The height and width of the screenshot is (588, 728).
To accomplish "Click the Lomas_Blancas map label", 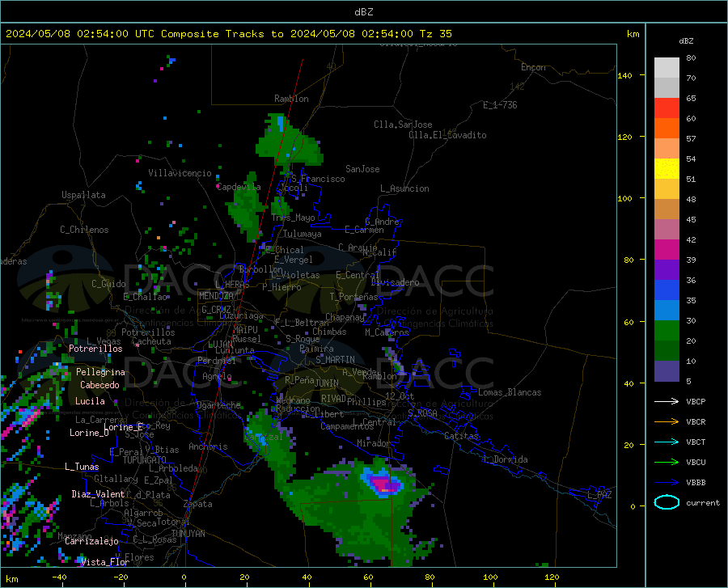I will click(x=510, y=392).
